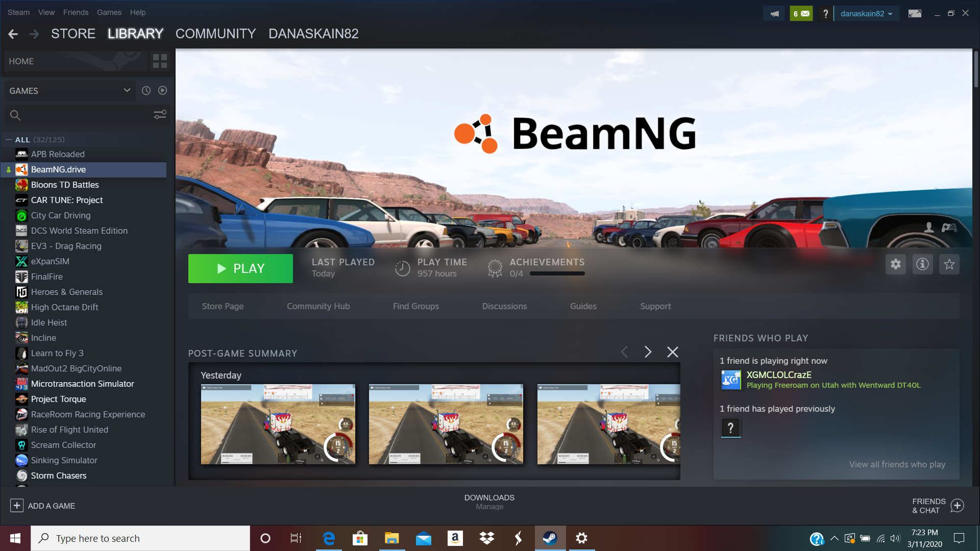Open XGMCLOLCrazE friend avatar
The image size is (980, 551).
point(731,380)
